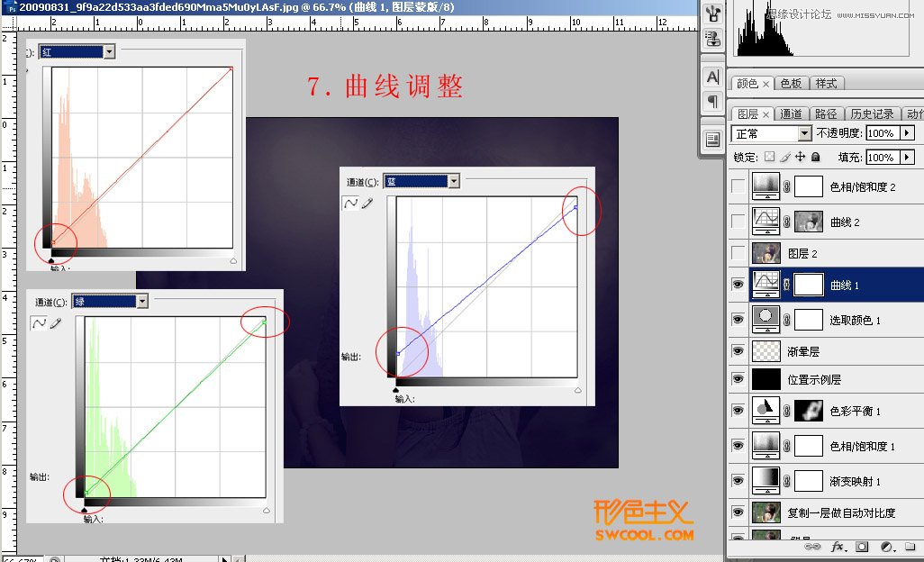Click the 填充 100% input field
Image resolution: width=924 pixels, height=562 pixels.
click(883, 158)
